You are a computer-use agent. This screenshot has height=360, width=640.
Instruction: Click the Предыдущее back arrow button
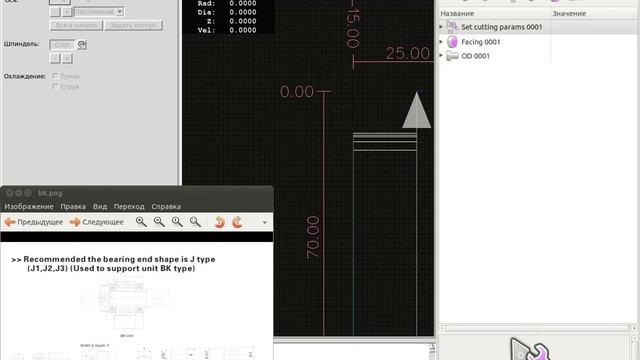(34, 222)
